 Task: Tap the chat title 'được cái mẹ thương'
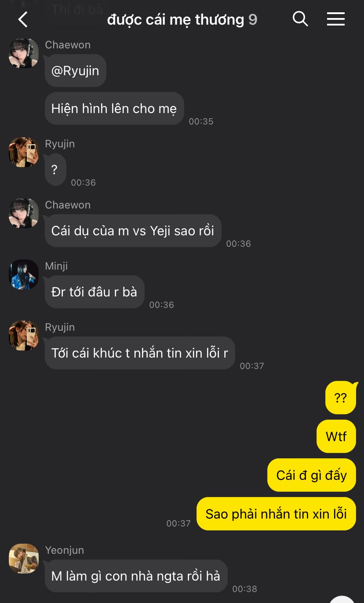point(175,19)
